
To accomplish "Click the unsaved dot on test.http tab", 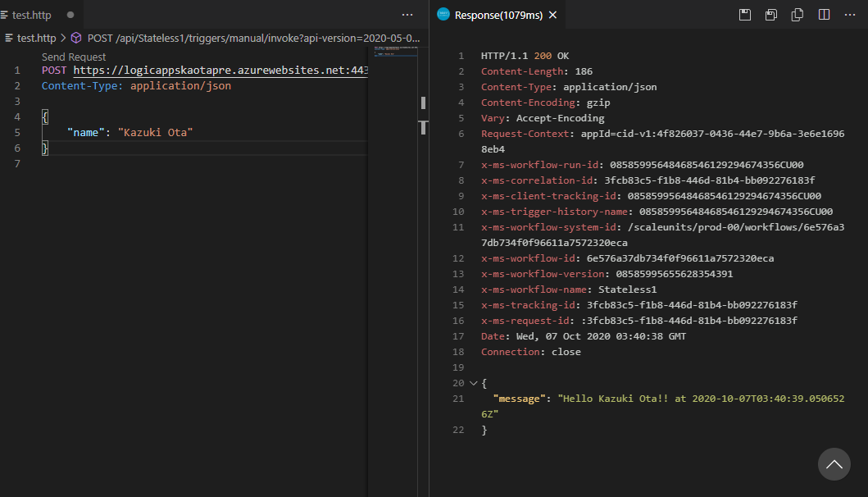I will pos(70,15).
